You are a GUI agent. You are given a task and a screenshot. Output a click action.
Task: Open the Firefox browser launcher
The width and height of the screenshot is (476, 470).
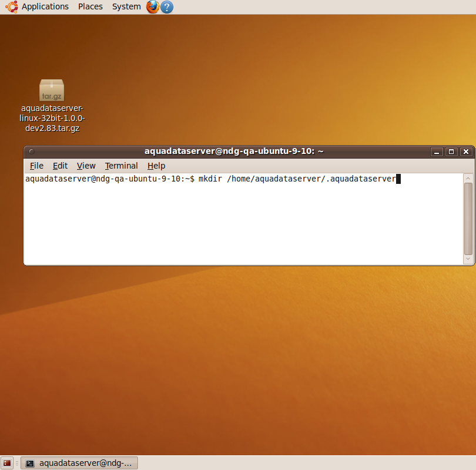pyautogui.click(x=153, y=6)
